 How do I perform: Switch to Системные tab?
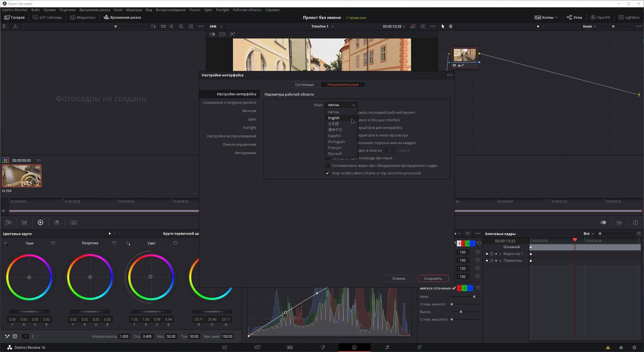(304, 84)
